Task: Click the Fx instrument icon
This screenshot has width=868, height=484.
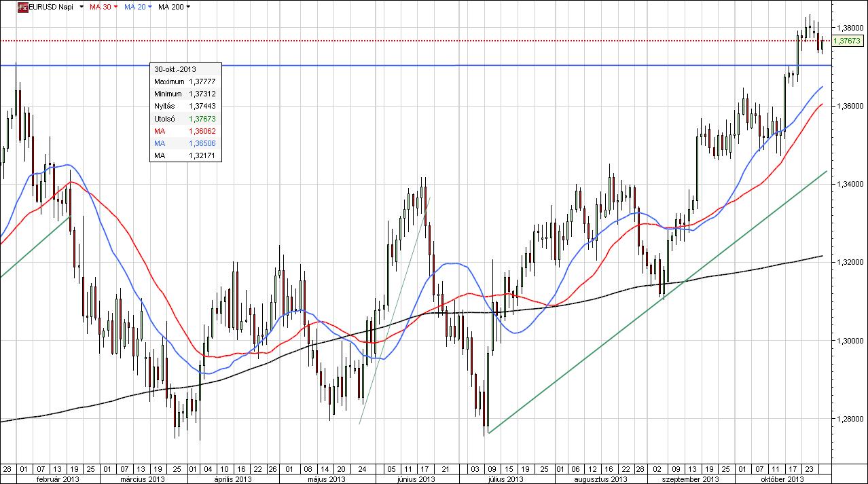Action: point(22,7)
